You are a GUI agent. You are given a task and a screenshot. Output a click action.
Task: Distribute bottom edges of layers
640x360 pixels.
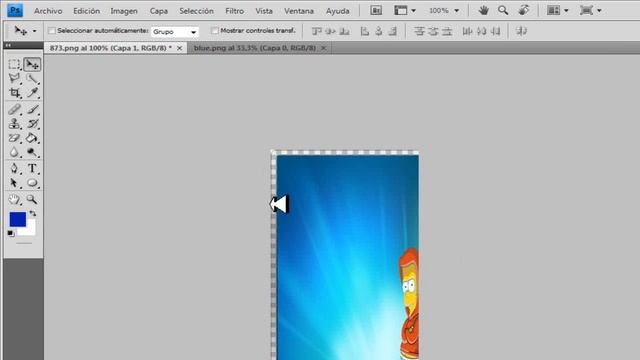pyautogui.click(x=447, y=31)
